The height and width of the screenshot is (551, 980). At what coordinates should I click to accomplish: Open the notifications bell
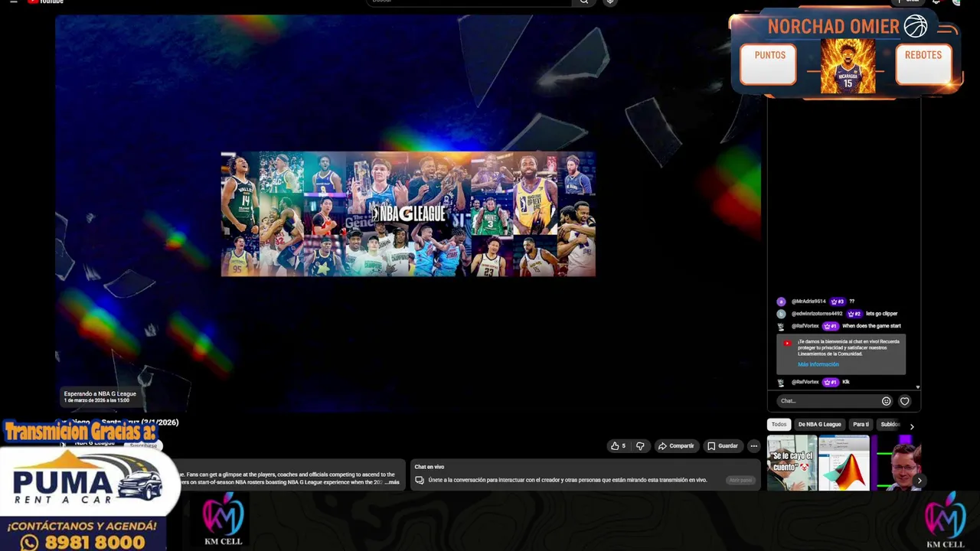point(936,2)
